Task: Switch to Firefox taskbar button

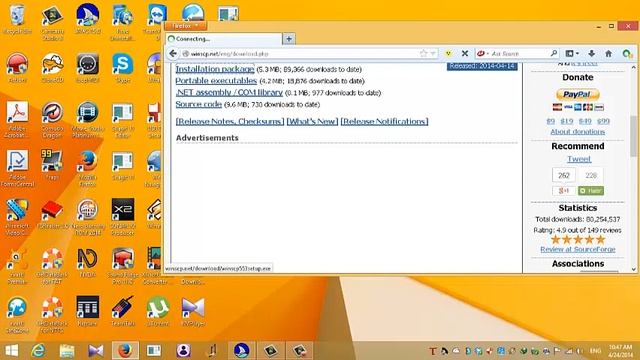Action: click(125, 351)
